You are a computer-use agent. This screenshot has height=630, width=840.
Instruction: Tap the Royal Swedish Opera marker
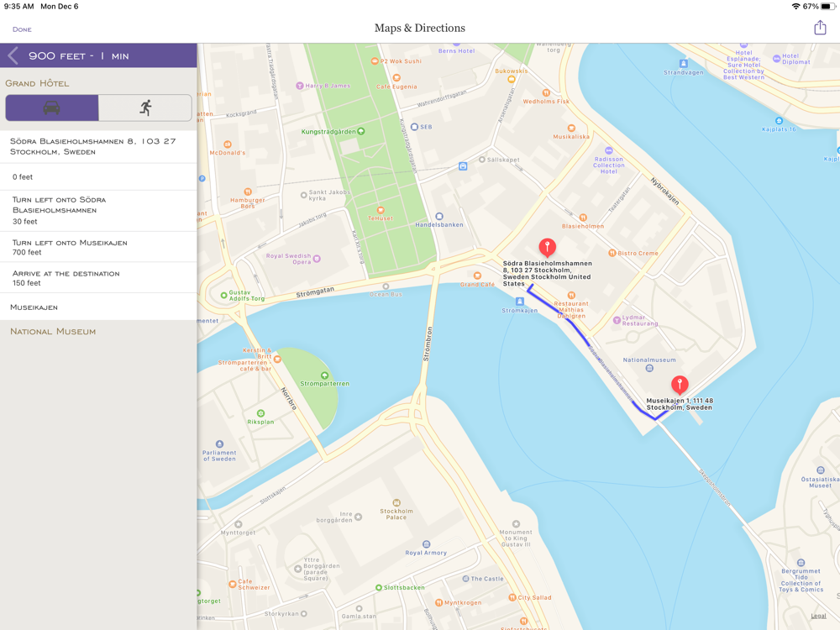pyautogui.click(x=317, y=259)
